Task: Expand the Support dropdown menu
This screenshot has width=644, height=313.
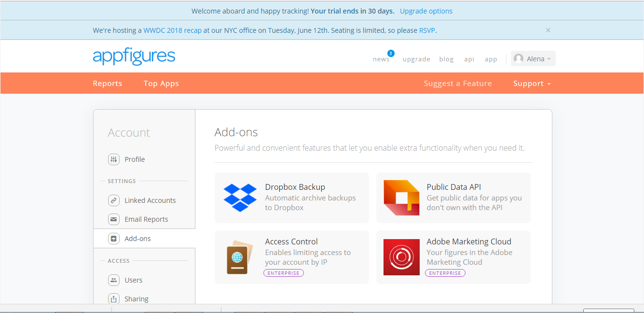Action: coord(532,84)
